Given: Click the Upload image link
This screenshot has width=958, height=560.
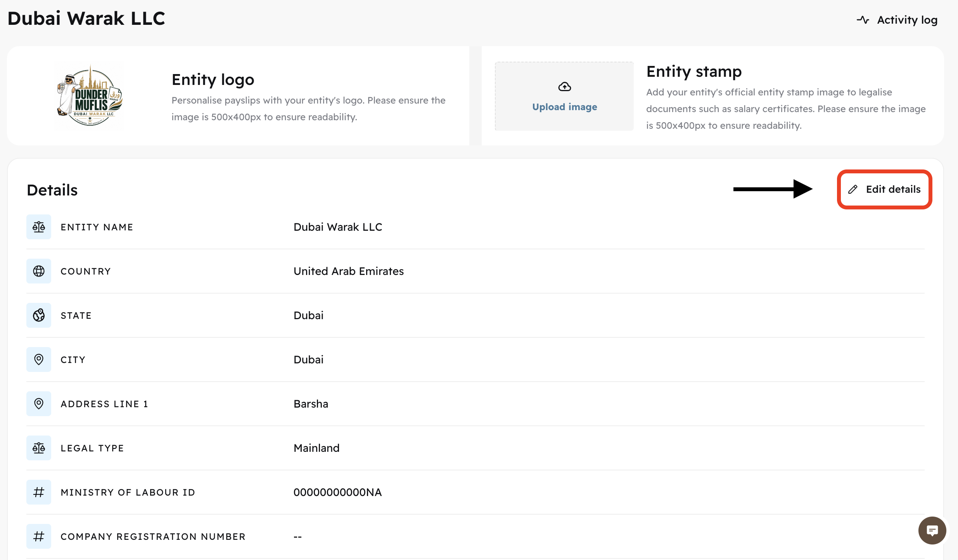Looking at the screenshot, I should tap(564, 107).
